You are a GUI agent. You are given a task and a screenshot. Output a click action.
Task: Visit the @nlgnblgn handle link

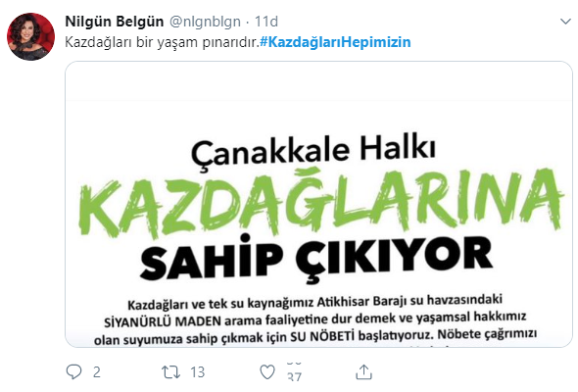[x=205, y=22]
